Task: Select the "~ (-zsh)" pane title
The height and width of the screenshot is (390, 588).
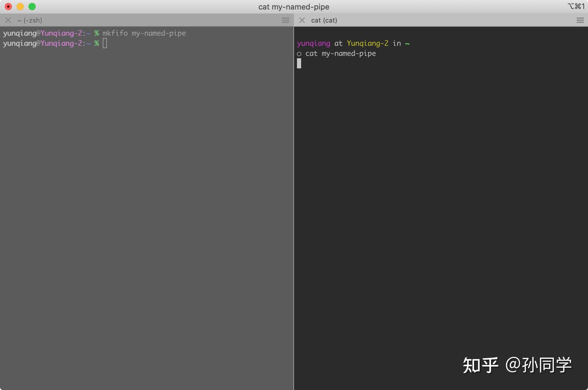Action: point(30,20)
